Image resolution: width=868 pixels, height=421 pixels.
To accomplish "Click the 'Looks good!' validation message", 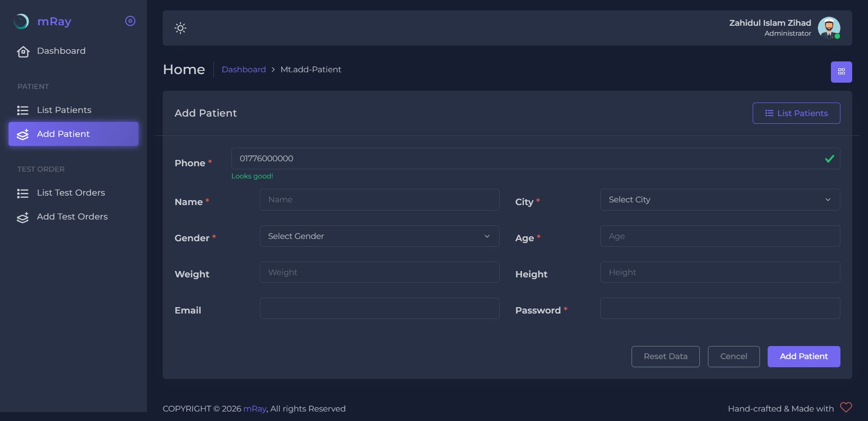I will pyautogui.click(x=252, y=176).
